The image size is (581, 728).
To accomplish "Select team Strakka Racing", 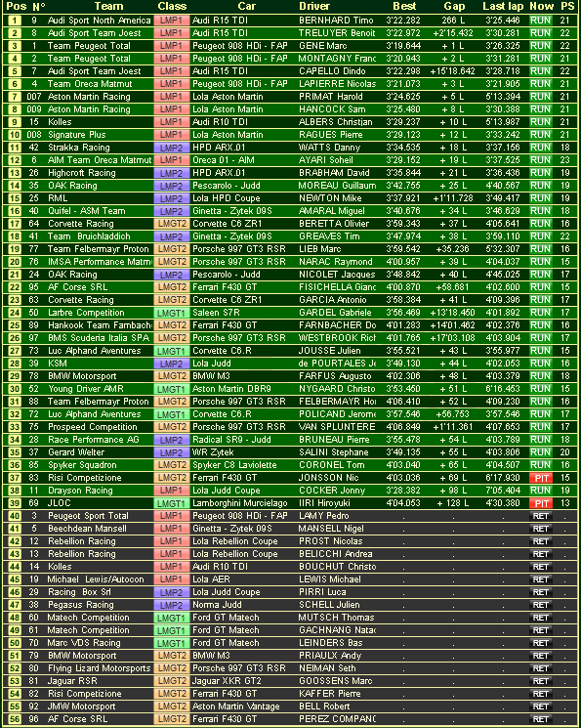I will click(79, 148).
